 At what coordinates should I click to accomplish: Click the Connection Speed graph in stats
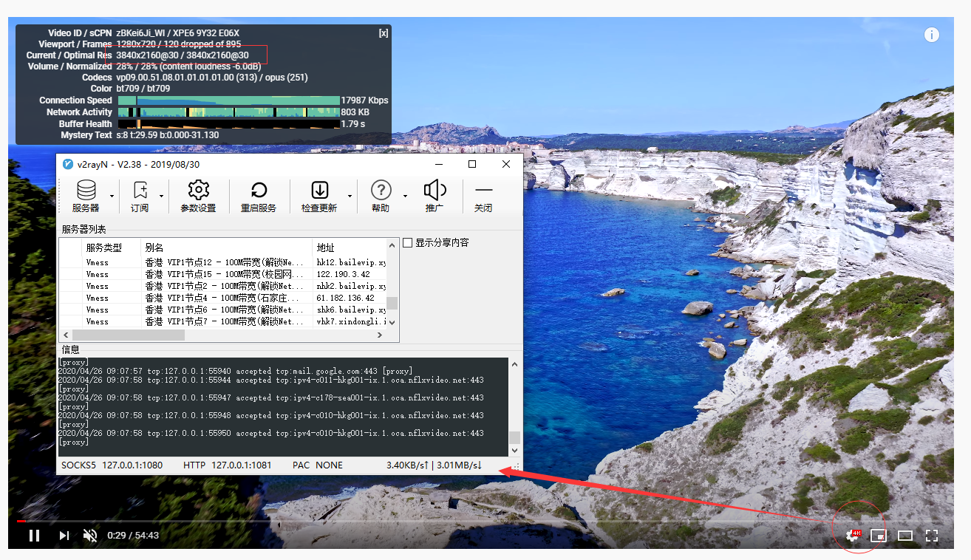point(228,100)
